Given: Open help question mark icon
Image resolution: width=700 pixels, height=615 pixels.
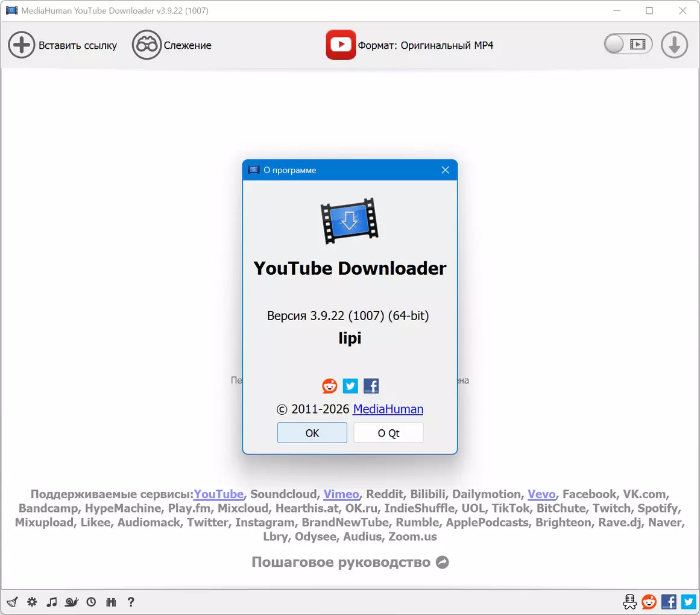Looking at the screenshot, I should [131, 602].
